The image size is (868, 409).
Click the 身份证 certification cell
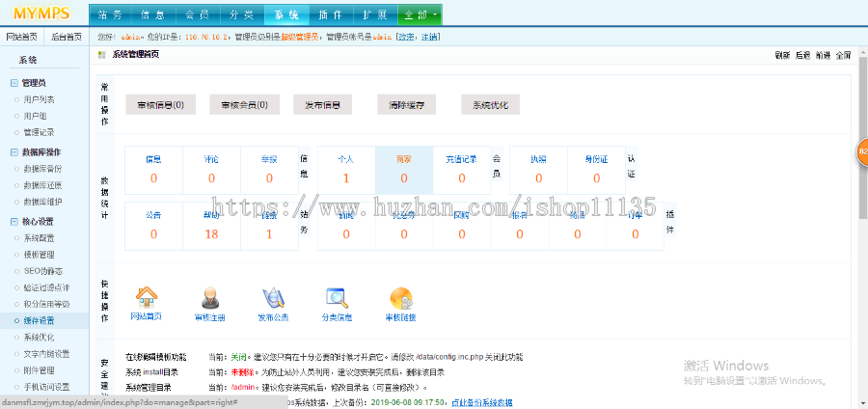pos(596,170)
